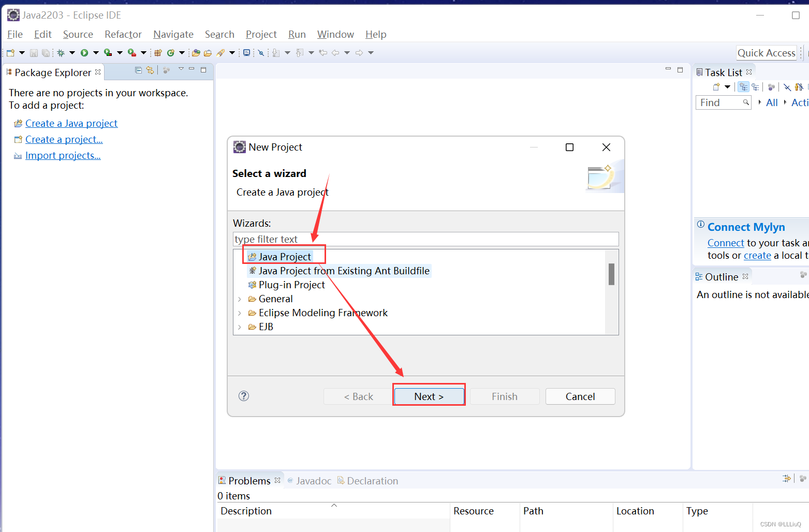Switch to the Declaration tab
The image size is (809, 532).
[x=368, y=481]
